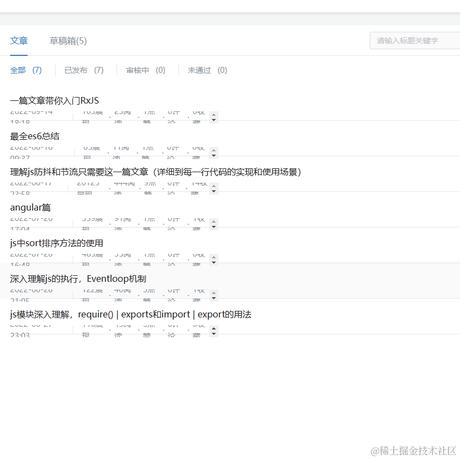The width and height of the screenshot is (460, 460).
Task: Click arrow control on 理解js防抖和节流 row
Action: 214,189
